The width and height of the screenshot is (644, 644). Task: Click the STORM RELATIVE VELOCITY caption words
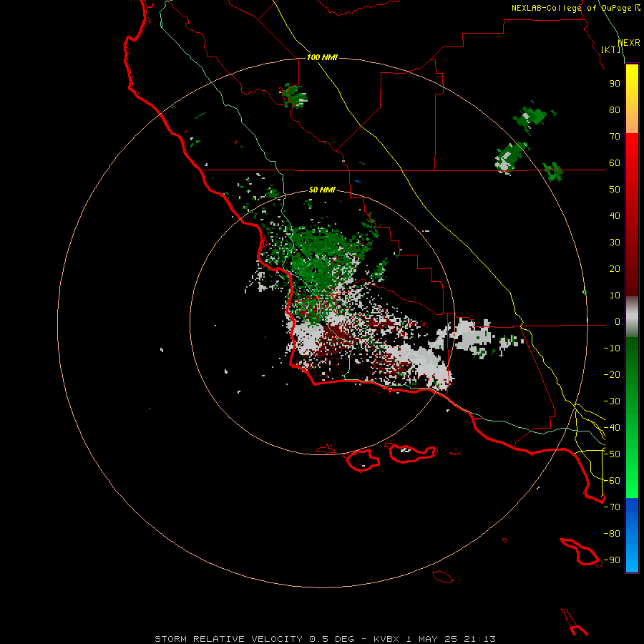pos(228,639)
